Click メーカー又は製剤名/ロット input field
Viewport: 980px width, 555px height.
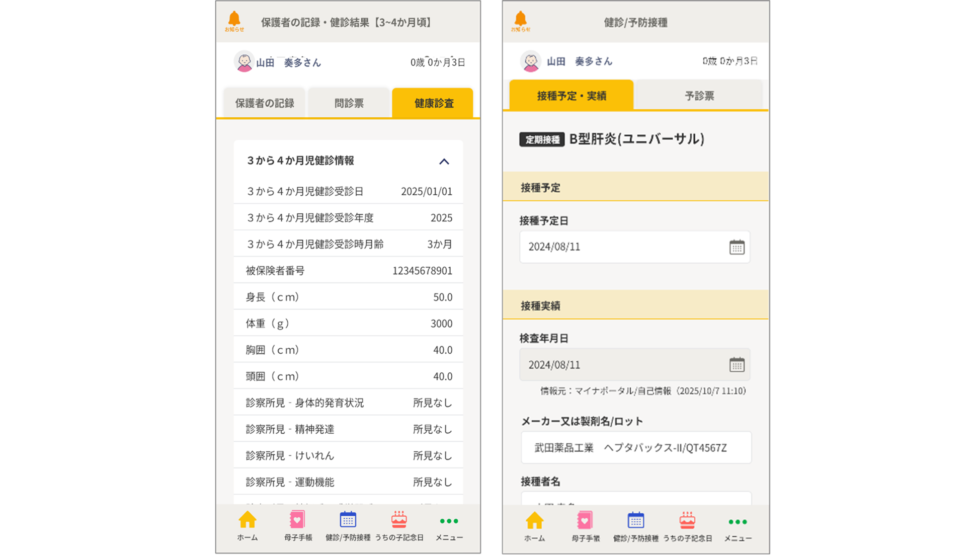point(635,447)
